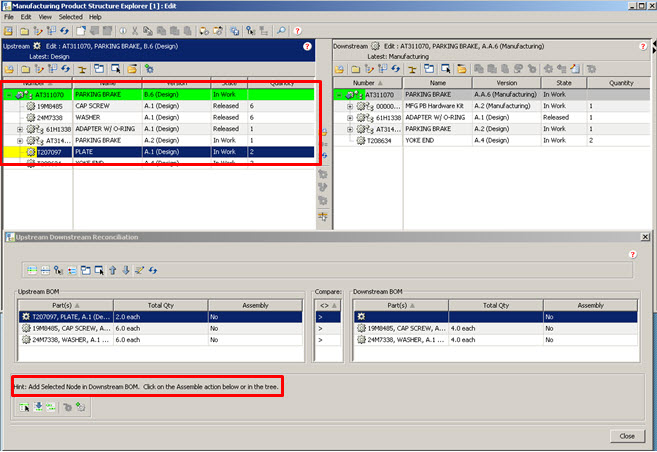Click the upstream gear icon next to 'Upstream' label

click(37, 46)
